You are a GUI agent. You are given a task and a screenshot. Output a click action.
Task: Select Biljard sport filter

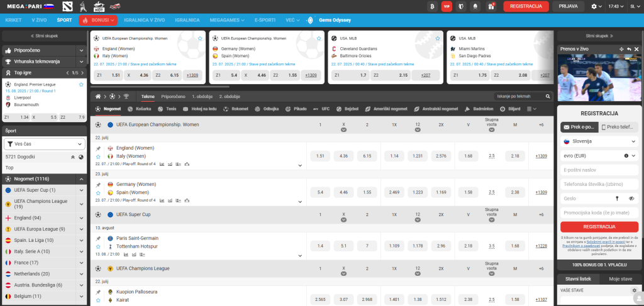tap(510, 109)
